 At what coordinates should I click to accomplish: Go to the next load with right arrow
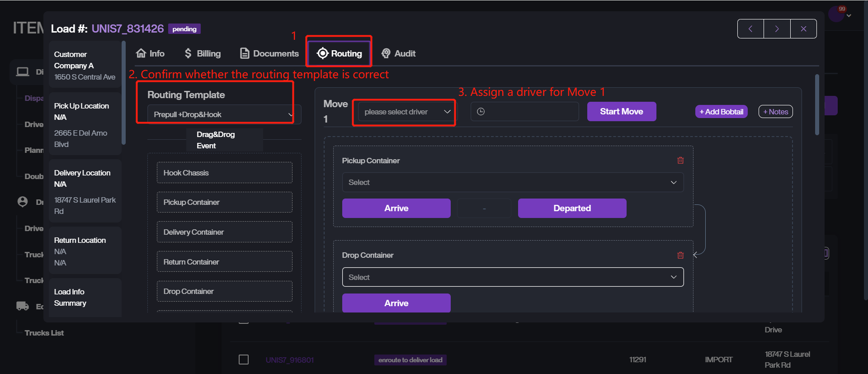pos(777,29)
